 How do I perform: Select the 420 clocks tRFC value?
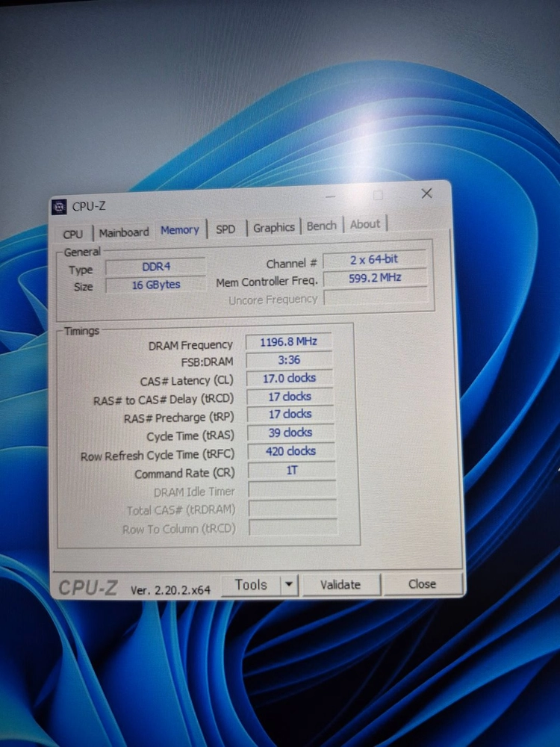click(x=291, y=451)
